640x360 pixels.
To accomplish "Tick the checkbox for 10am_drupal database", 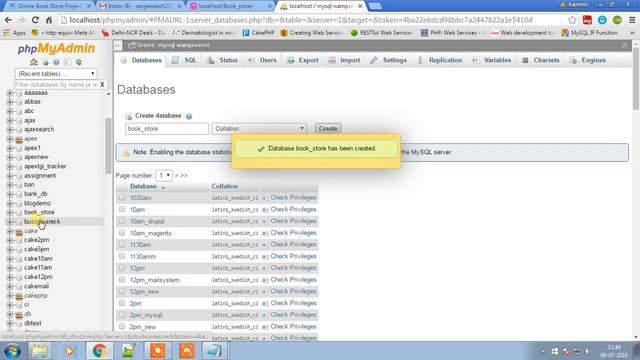I will [x=122, y=221].
